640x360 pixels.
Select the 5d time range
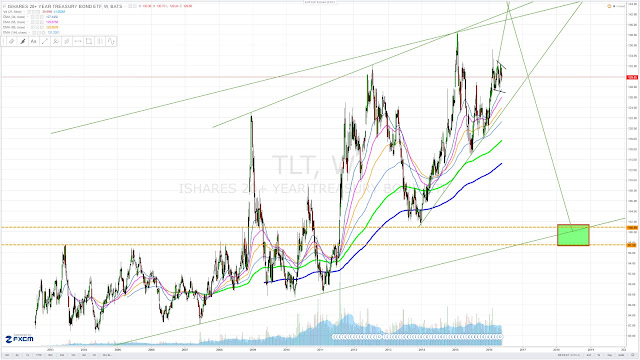(84, 355)
